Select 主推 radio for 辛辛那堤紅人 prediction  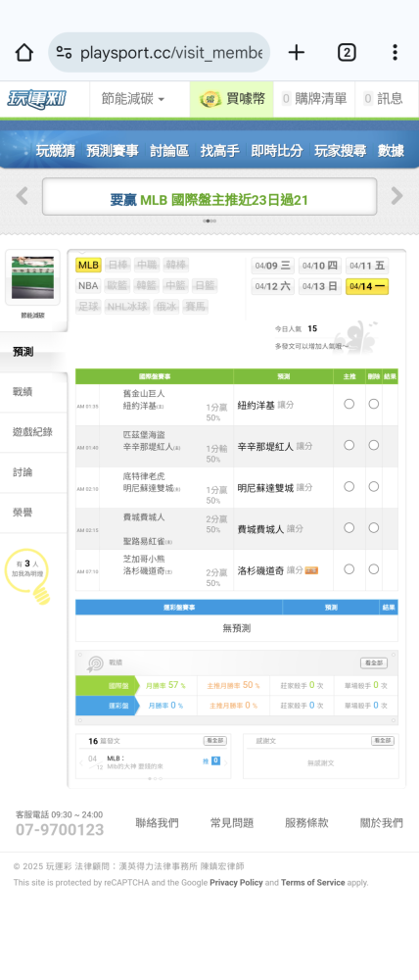[x=349, y=445]
